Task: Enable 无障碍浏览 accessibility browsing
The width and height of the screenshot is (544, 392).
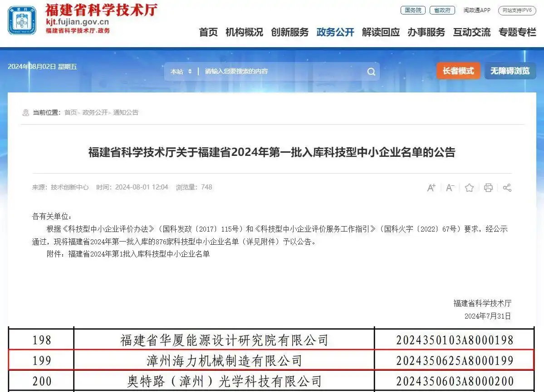Action: tap(510, 71)
